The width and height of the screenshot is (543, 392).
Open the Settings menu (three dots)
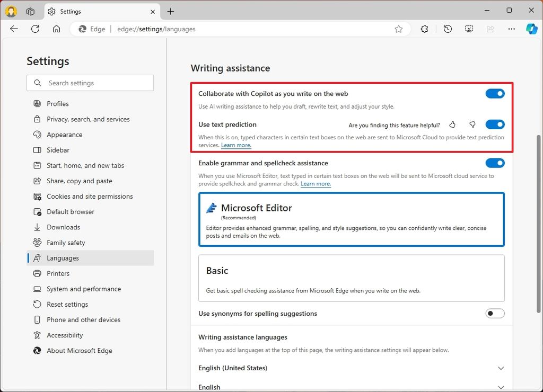[x=511, y=29]
